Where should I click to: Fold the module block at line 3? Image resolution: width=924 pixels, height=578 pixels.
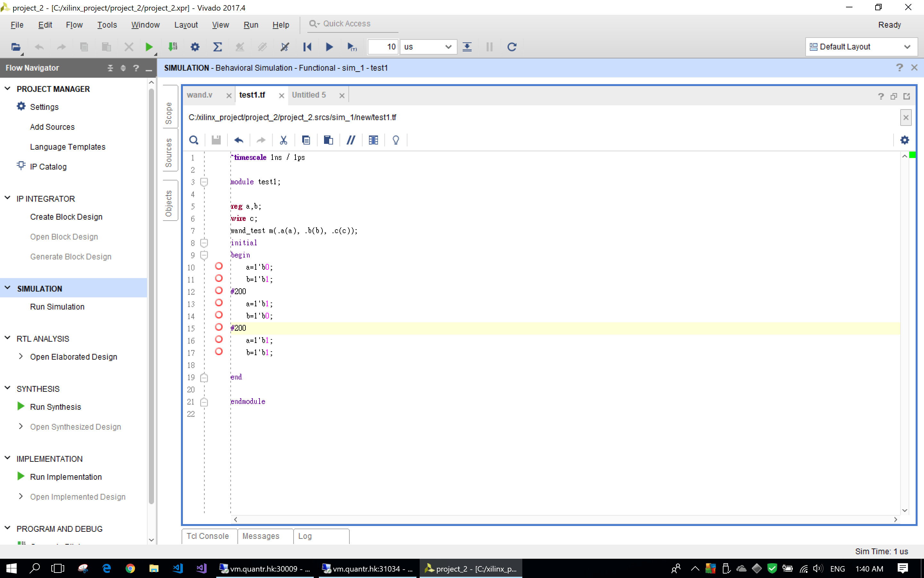click(204, 182)
